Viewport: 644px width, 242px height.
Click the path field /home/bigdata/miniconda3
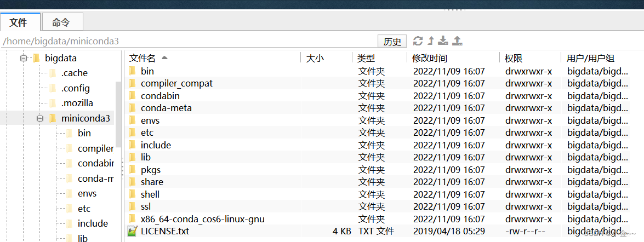coord(189,42)
